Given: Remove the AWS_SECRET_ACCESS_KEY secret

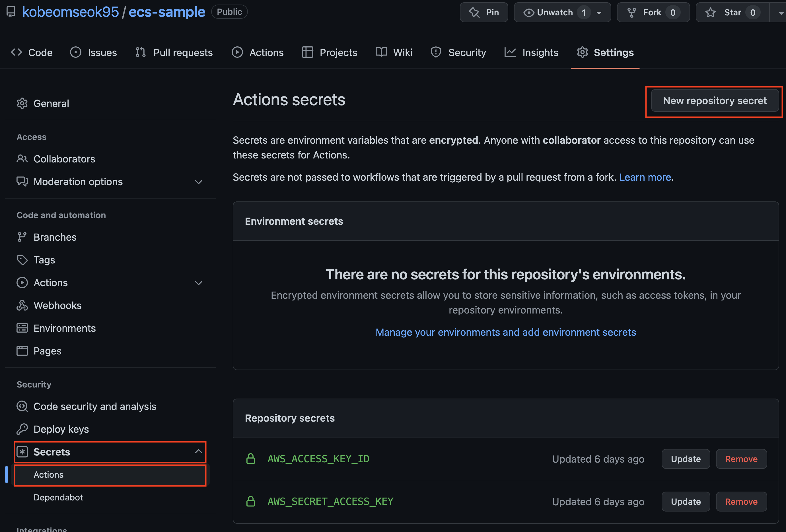Looking at the screenshot, I should [741, 501].
